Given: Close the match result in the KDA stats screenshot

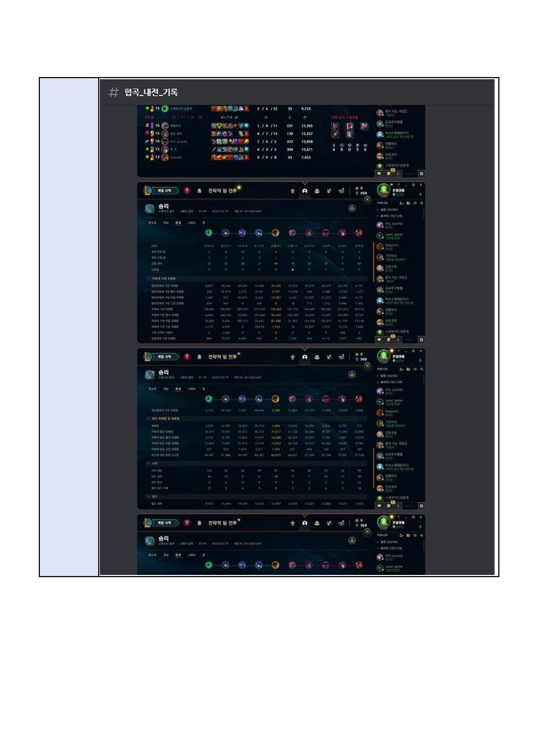Looking at the screenshot, I should (367, 199).
